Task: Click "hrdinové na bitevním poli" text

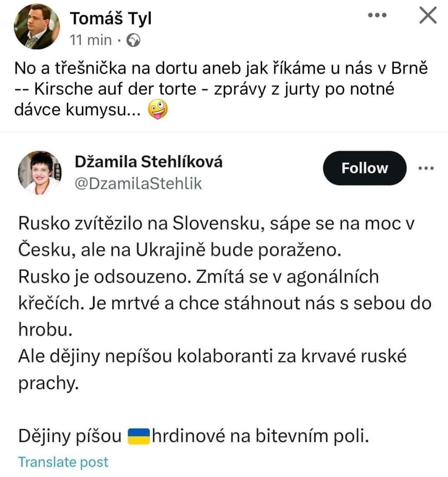Action: tap(260, 436)
